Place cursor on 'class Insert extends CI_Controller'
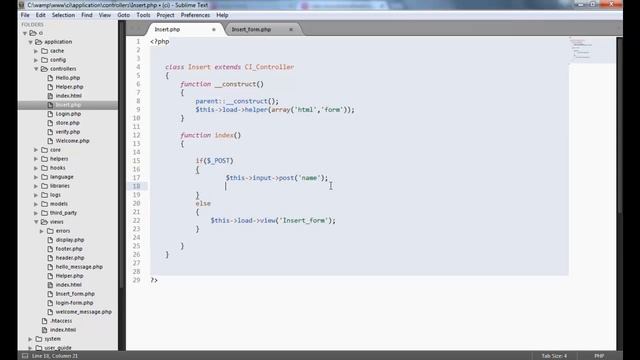640x360 pixels. [229, 67]
